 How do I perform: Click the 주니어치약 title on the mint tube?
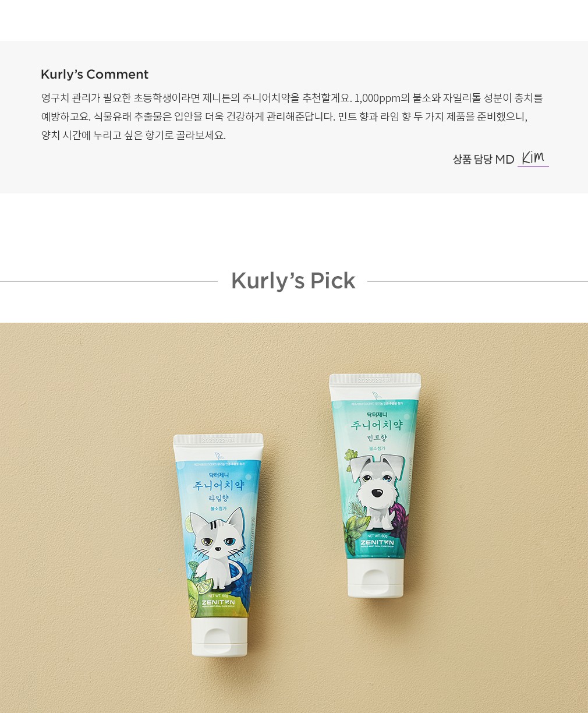pos(377,425)
